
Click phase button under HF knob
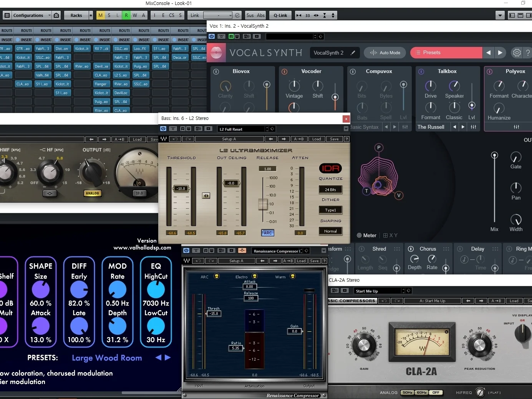pyautogui.click(x=50, y=193)
